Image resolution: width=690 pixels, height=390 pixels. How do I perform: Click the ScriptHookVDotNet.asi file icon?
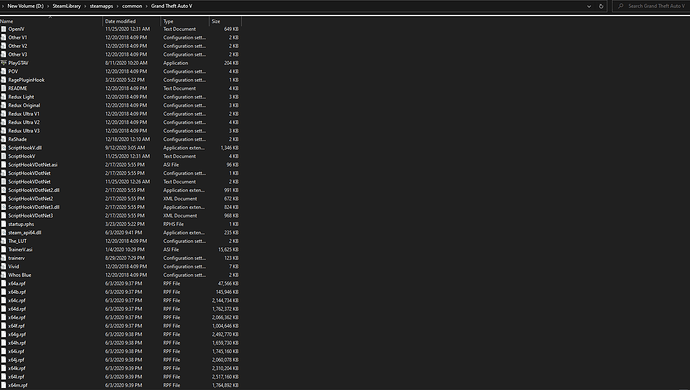tap(4, 165)
